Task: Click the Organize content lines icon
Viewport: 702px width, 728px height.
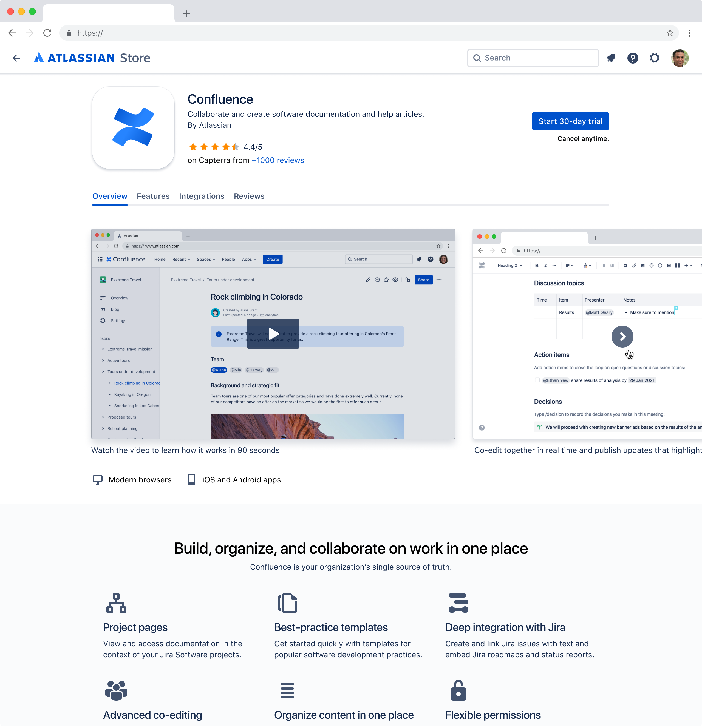Action: 287,690
